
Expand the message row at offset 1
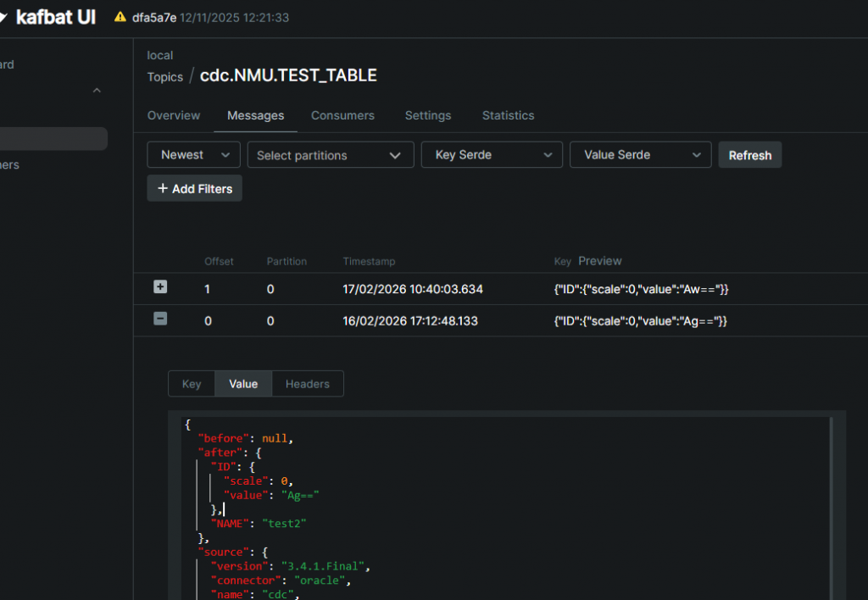click(x=160, y=287)
